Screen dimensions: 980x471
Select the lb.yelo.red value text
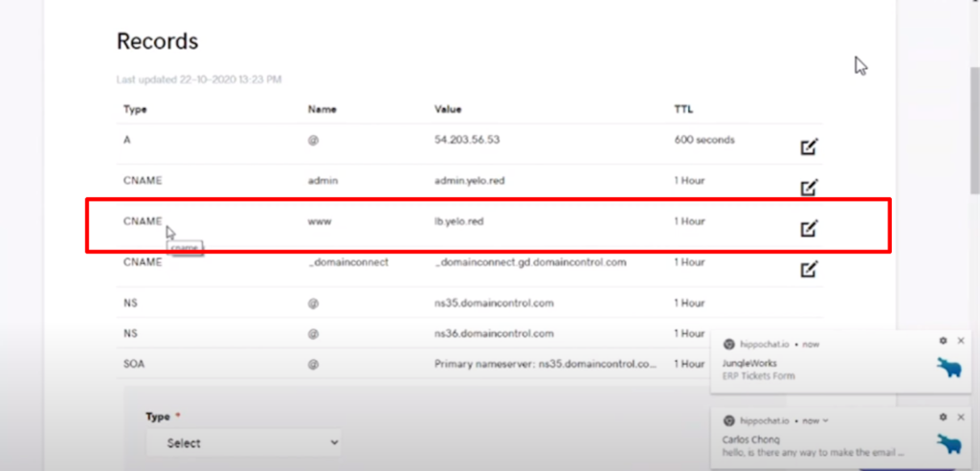464,221
